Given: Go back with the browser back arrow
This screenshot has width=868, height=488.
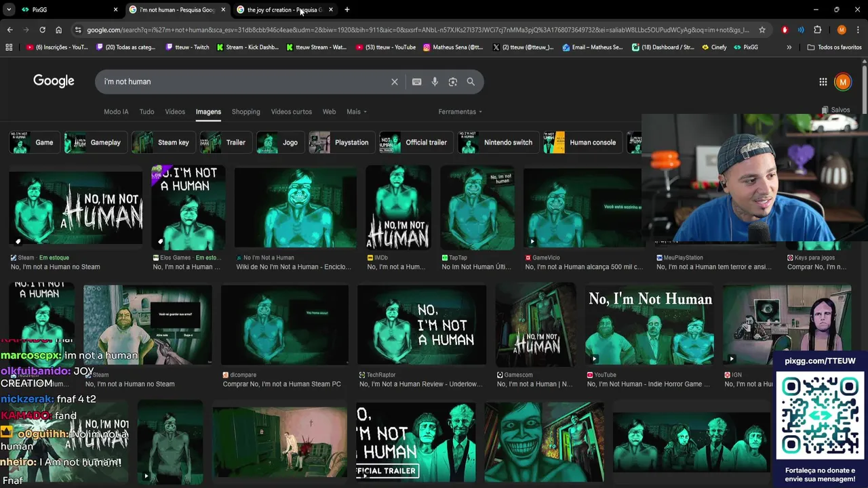Looking at the screenshot, I should [x=9, y=30].
